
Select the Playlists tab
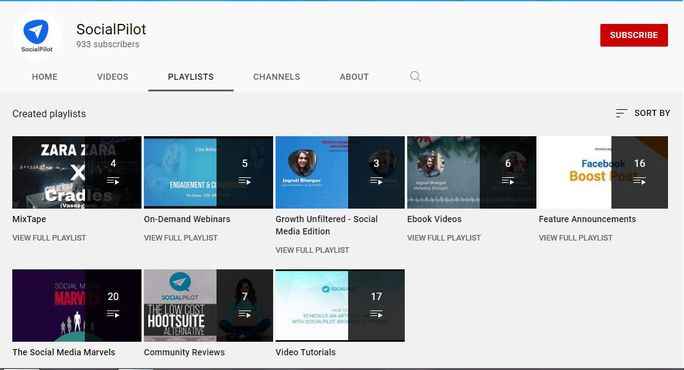[191, 77]
